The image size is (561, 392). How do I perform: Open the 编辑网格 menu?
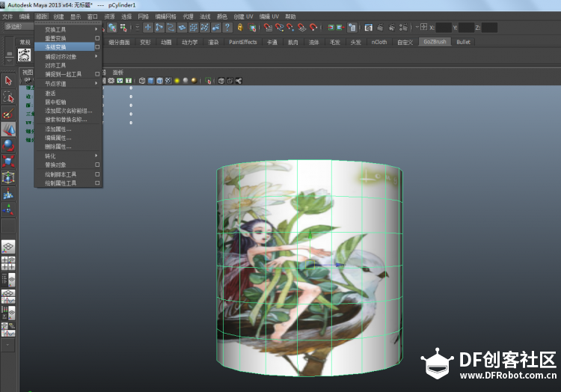pyautogui.click(x=165, y=16)
